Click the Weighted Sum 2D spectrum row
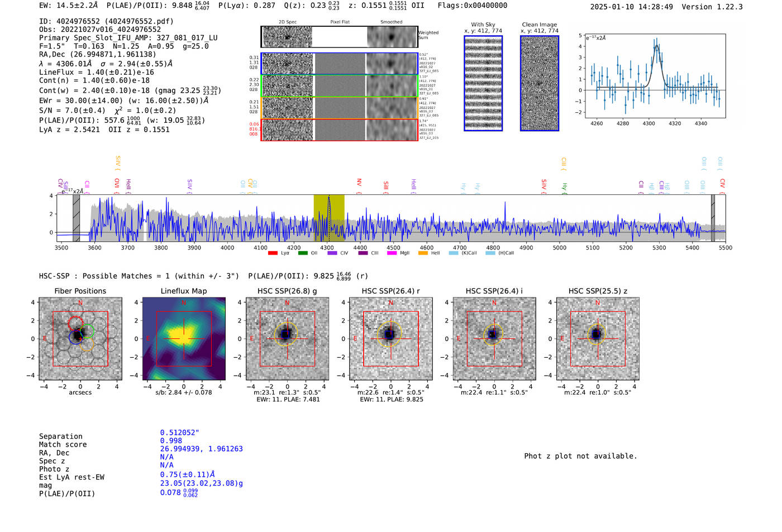Image resolution: width=782 pixels, height=532 pixels. click(339, 37)
